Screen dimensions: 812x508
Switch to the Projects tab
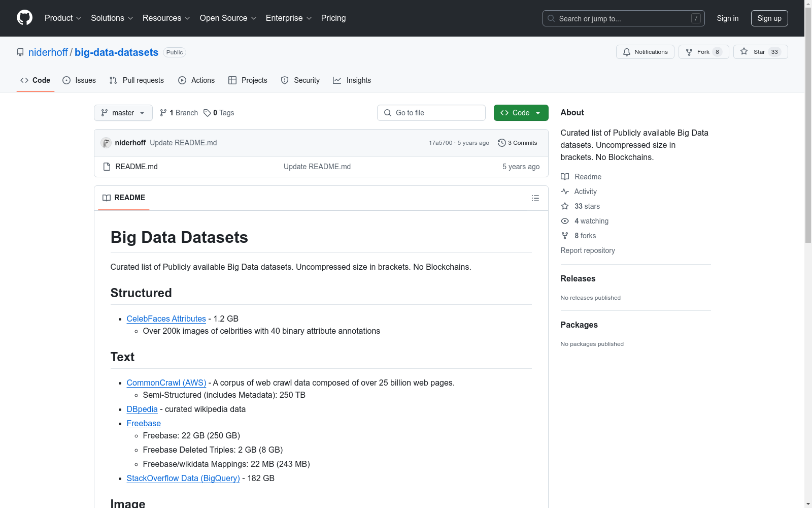coord(248,80)
